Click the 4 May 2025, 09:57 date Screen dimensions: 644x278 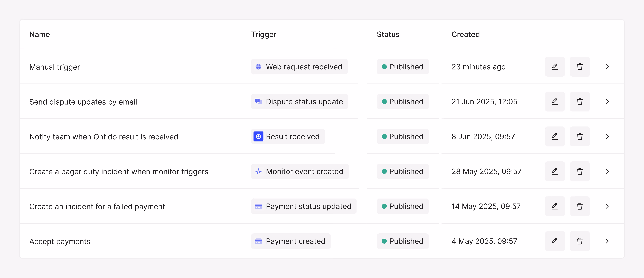(x=484, y=241)
